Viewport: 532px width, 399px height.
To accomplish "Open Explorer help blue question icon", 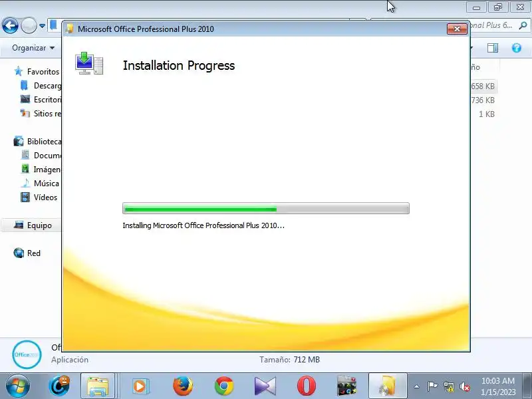I will click(x=517, y=48).
